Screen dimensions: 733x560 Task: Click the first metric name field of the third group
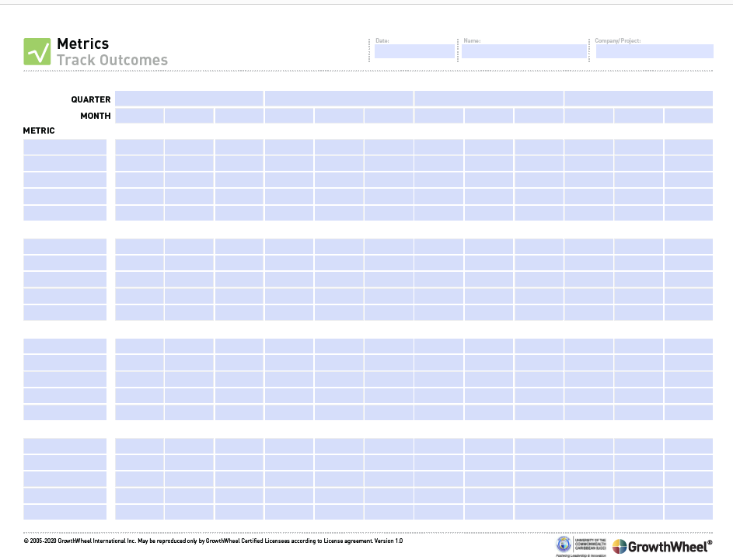click(x=65, y=346)
